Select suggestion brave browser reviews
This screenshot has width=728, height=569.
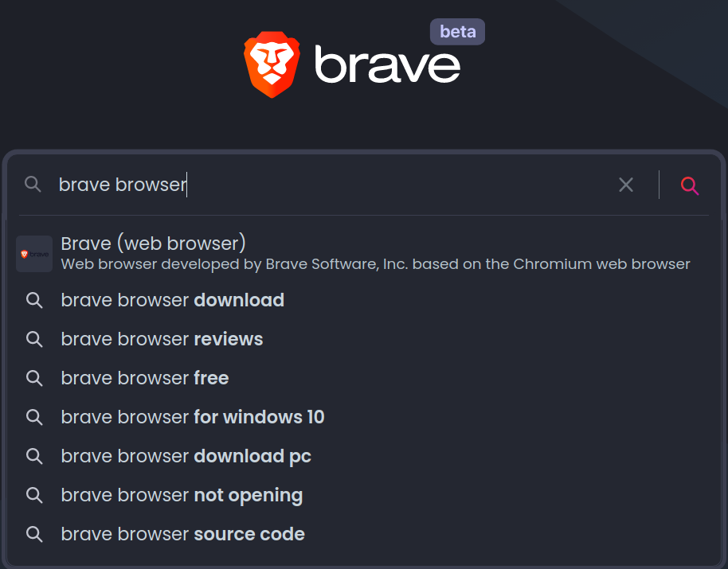363,339
